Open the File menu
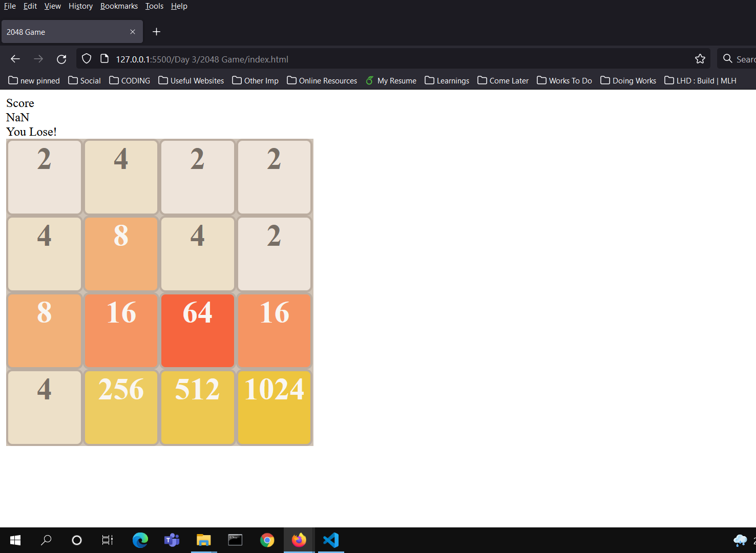 (10, 6)
